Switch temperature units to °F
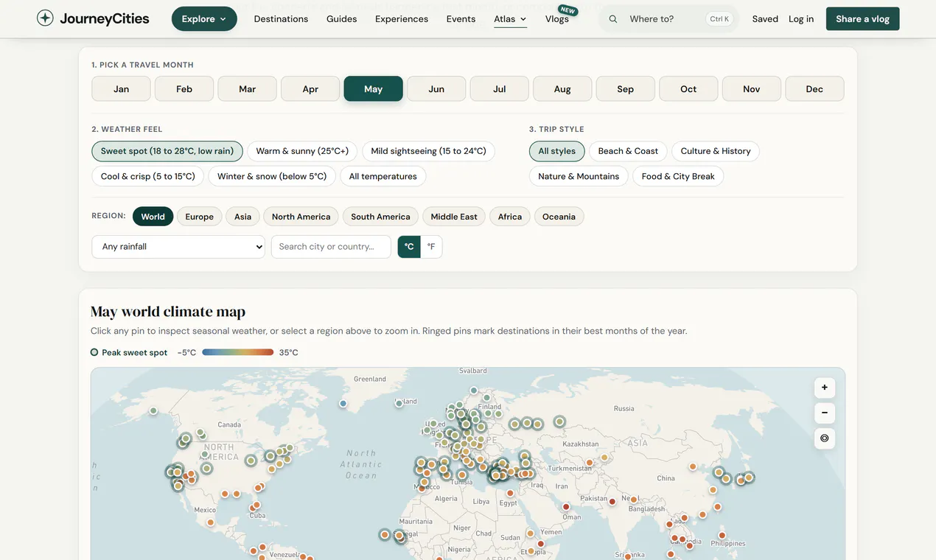This screenshot has height=560, width=936. pyautogui.click(x=431, y=247)
